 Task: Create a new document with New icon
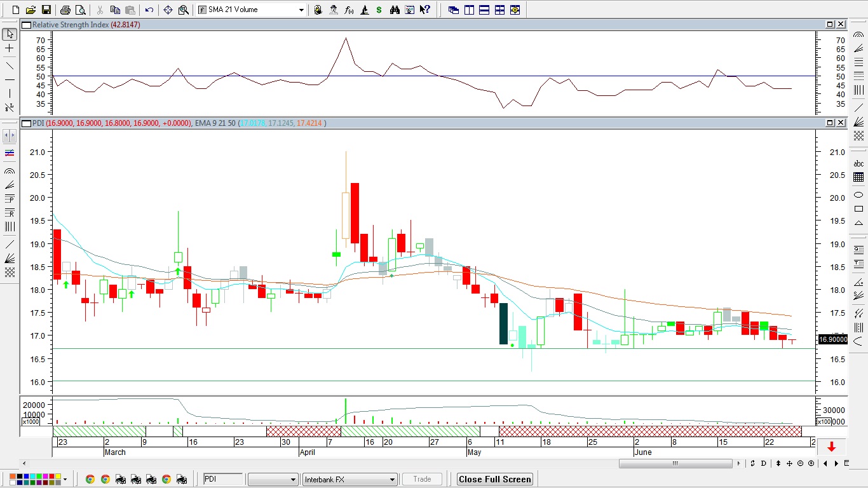tap(15, 10)
